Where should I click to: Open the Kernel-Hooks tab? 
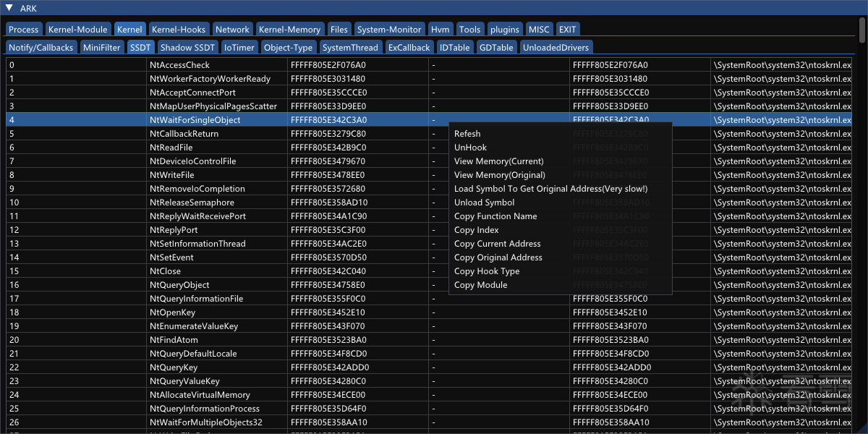click(x=179, y=30)
